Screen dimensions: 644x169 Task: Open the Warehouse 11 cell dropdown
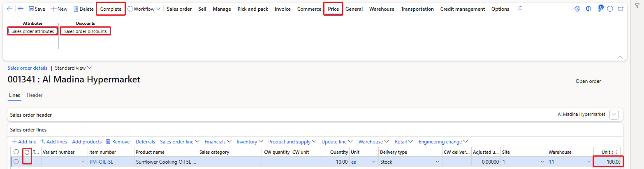(589, 162)
